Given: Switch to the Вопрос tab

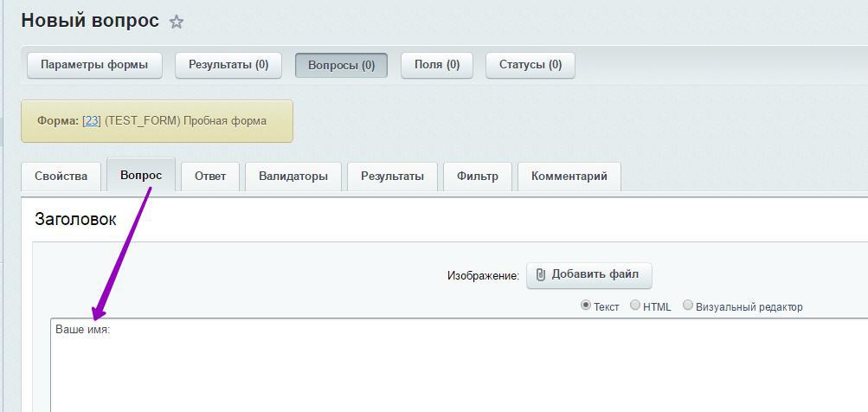Looking at the screenshot, I should (141, 176).
